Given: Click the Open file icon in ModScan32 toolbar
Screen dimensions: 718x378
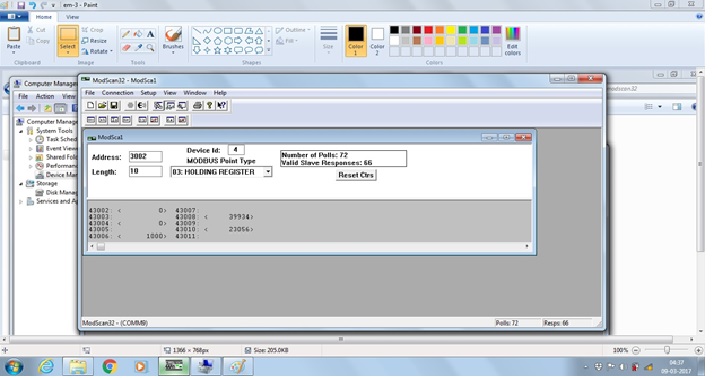Looking at the screenshot, I should coord(102,106).
